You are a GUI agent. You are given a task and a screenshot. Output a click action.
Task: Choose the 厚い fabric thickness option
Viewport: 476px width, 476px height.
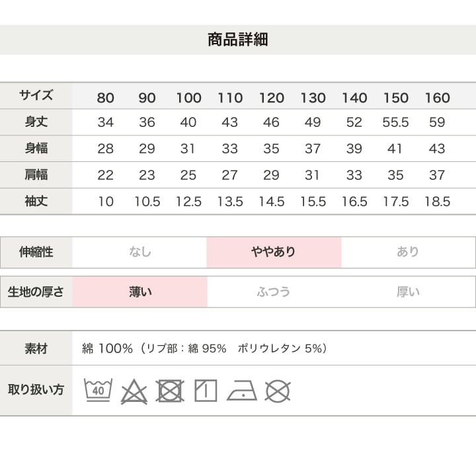[408, 292]
